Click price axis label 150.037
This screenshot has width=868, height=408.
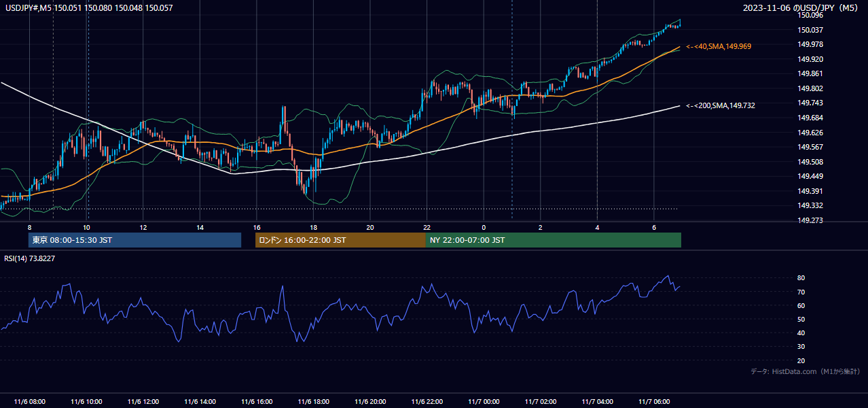click(810, 30)
